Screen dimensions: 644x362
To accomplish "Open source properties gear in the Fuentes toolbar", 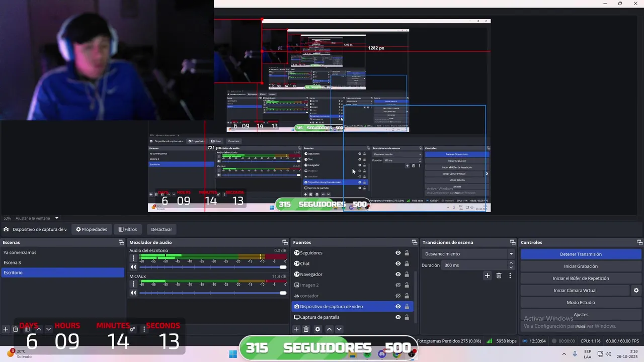I will point(317,329).
